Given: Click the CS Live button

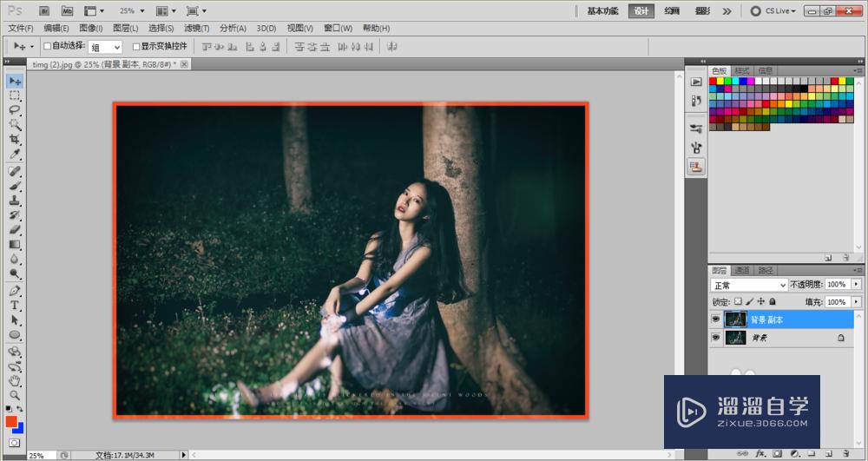Looking at the screenshot, I should pos(774,11).
